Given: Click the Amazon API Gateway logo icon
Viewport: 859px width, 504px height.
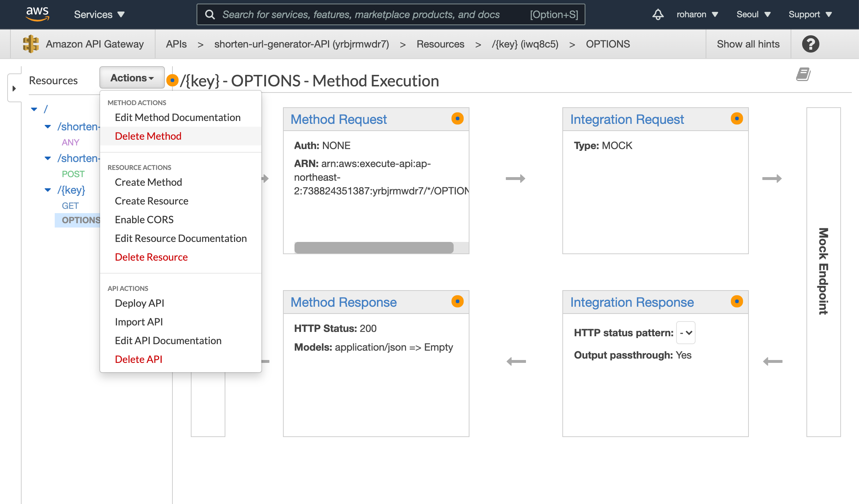Looking at the screenshot, I should coord(31,44).
